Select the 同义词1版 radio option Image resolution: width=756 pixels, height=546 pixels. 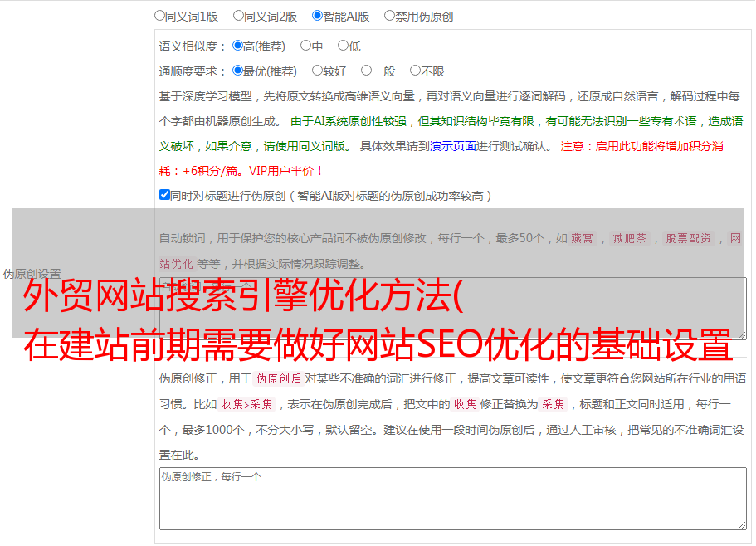click(159, 16)
